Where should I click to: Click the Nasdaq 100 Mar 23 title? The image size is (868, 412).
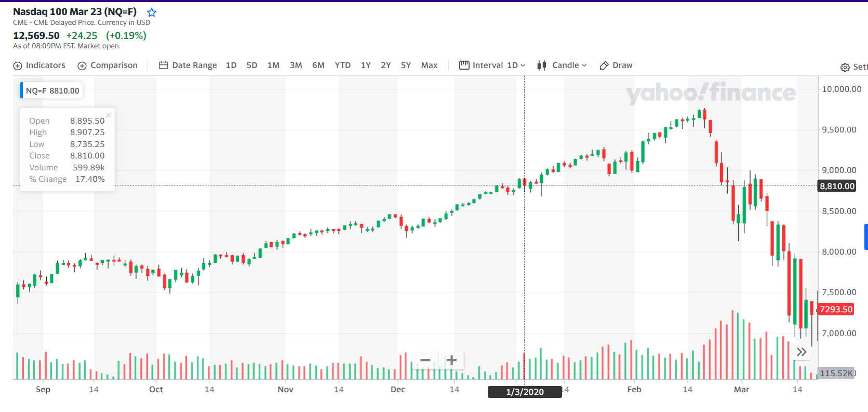[75, 11]
